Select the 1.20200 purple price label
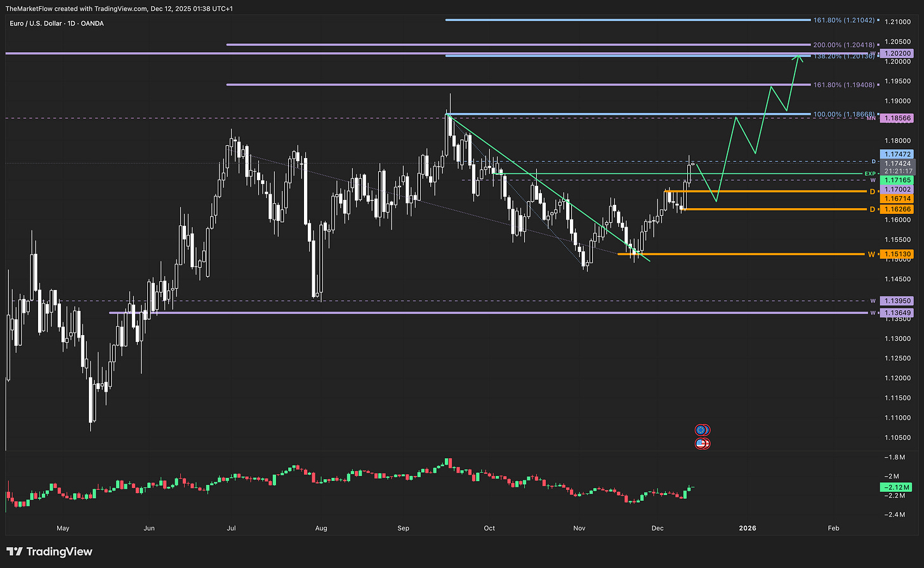 coord(897,54)
